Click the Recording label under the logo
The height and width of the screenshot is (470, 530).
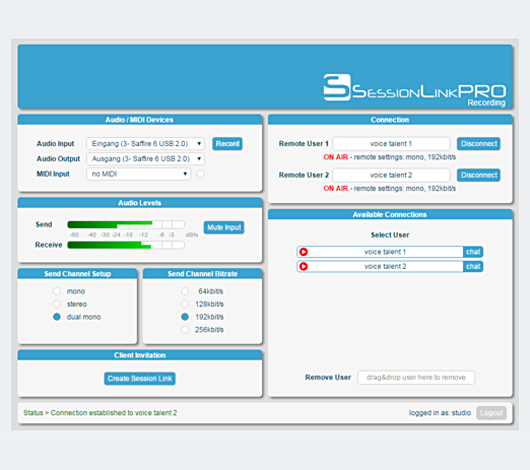click(486, 103)
